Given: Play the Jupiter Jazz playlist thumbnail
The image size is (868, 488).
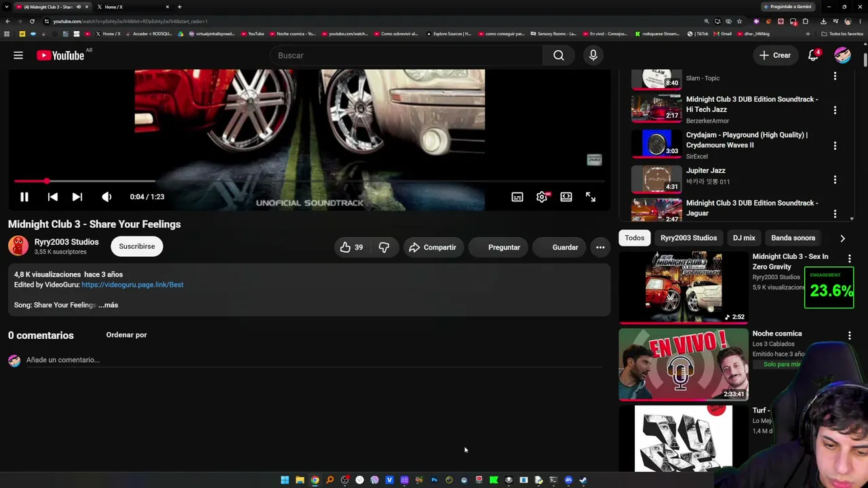Looking at the screenshot, I should click(x=656, y=179).
